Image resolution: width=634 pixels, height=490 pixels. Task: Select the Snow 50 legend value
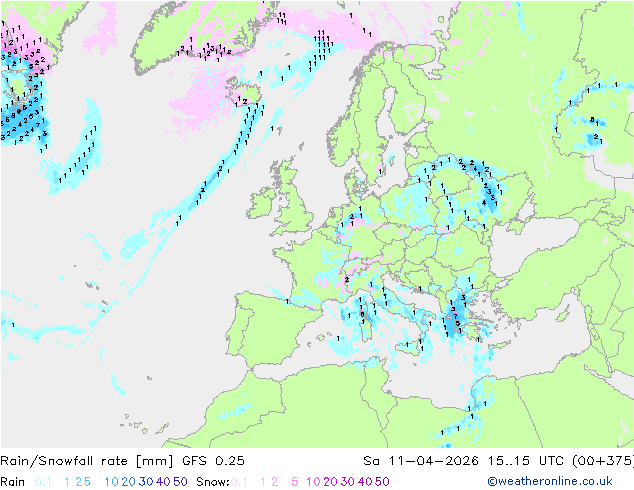[x=382, y=482]
